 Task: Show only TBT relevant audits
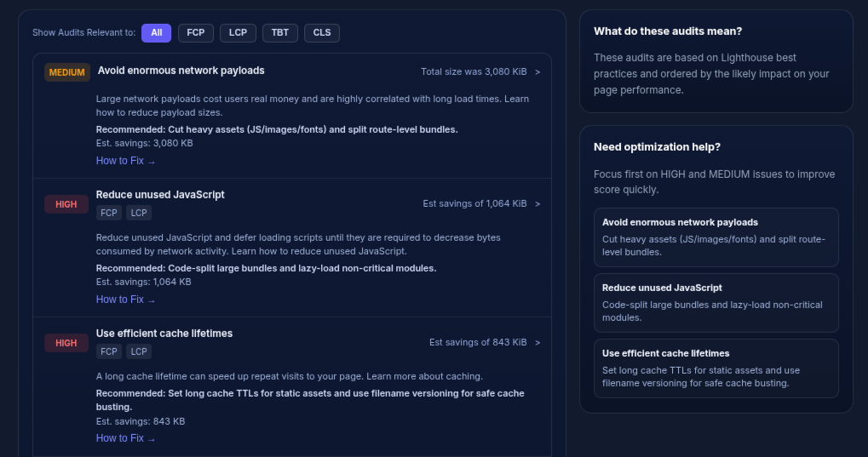coord(279,33)
